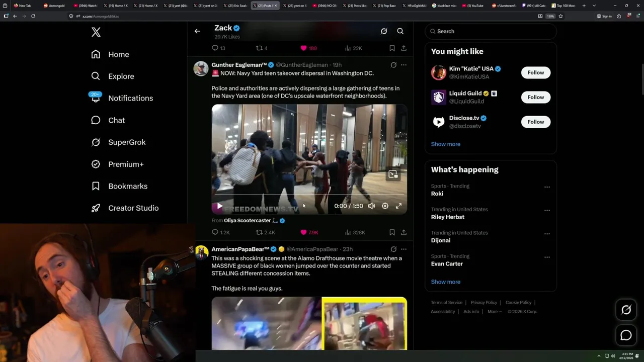
Task: Click Grok icon in Zack profile header
Action: (x=384, y=31)
